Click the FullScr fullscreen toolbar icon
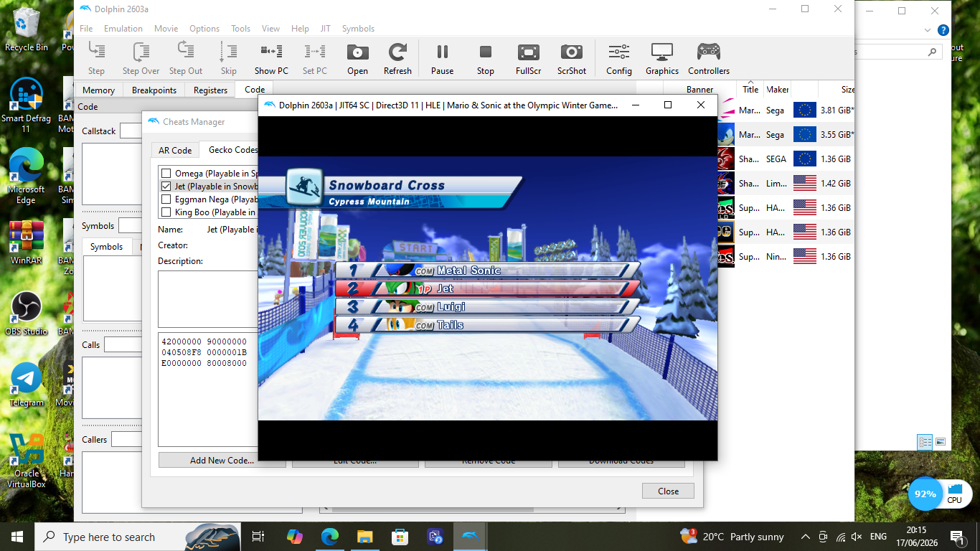Image resolution: width=980 pixels, height=551 pixels. tap(529, 58)
